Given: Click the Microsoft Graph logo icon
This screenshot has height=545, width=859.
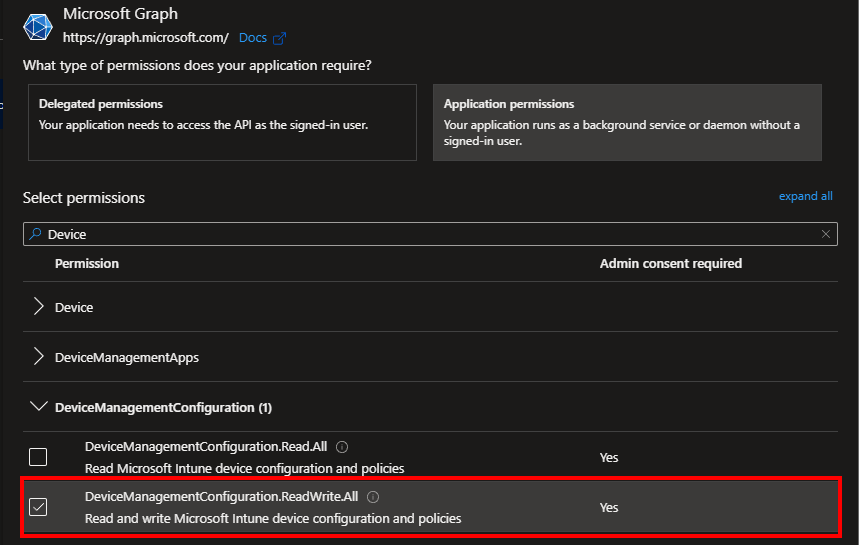Looking at the screenshot, I should pos(37,26).
